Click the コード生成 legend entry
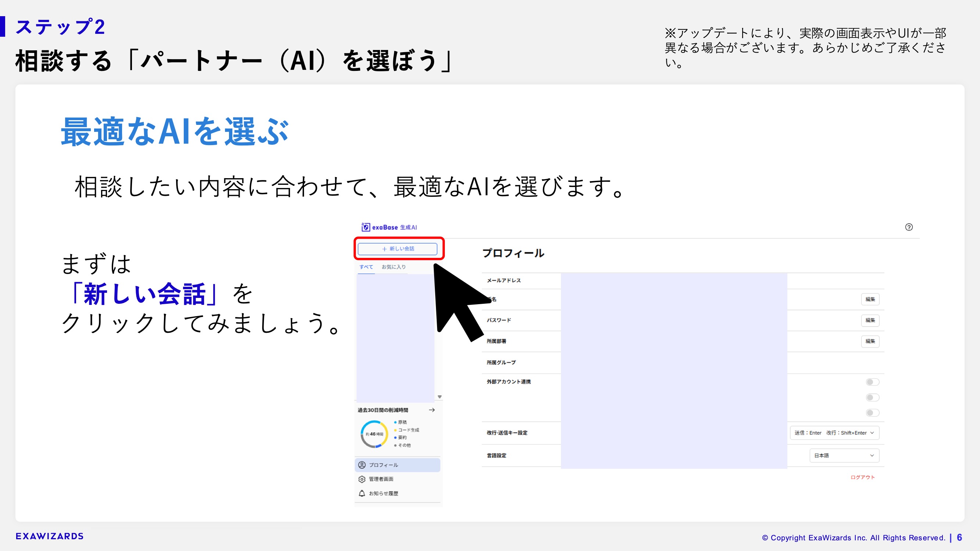The image size is (980, 551). [x=407, y=430]
